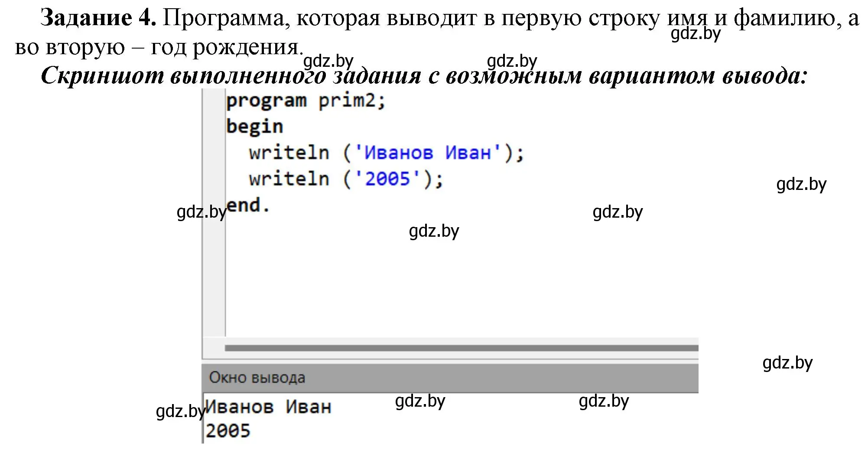Place cursor on the 'begin' keyword
The height and width of the screenshot is (473, 868).
pos(254,127)
